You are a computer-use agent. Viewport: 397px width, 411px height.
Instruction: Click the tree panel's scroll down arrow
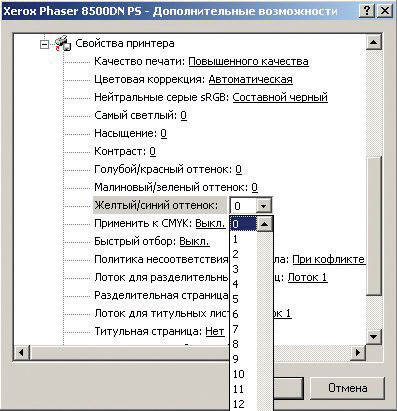tap(373, 337)
